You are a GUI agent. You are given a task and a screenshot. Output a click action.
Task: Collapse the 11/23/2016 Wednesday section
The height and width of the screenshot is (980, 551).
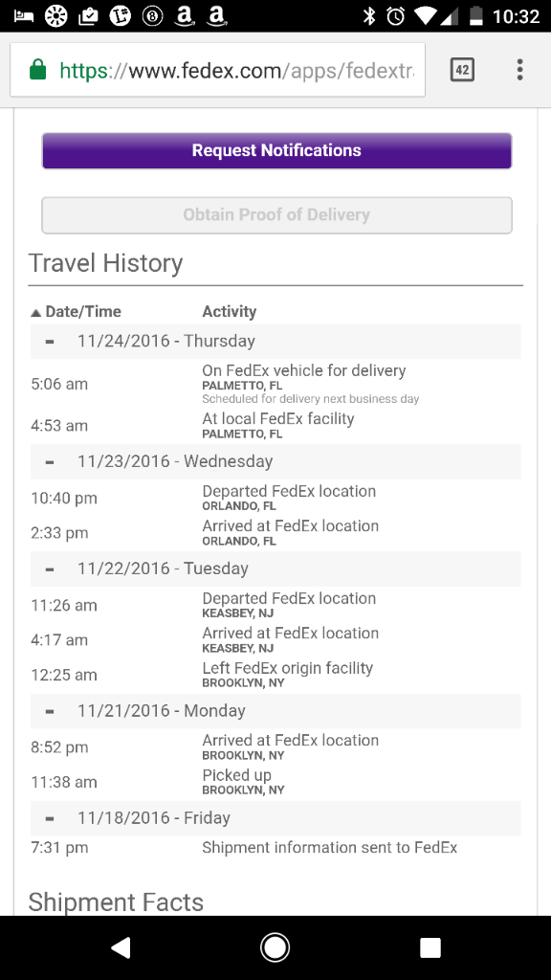(50, 462)
